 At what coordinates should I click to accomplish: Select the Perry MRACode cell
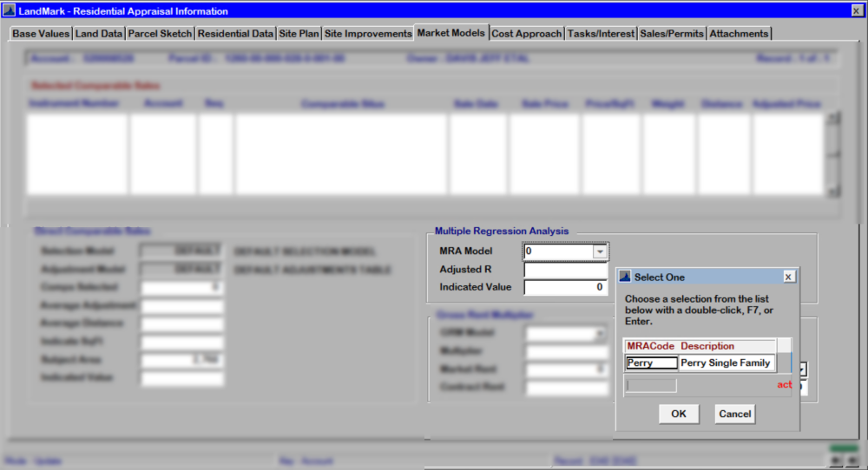(652, 363)
